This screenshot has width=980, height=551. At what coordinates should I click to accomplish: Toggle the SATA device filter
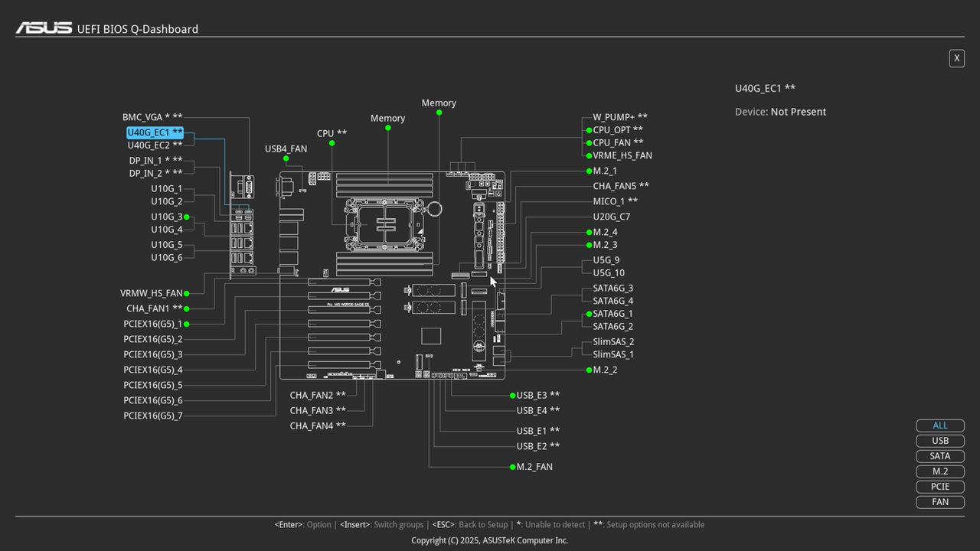[x=939, y=455]
